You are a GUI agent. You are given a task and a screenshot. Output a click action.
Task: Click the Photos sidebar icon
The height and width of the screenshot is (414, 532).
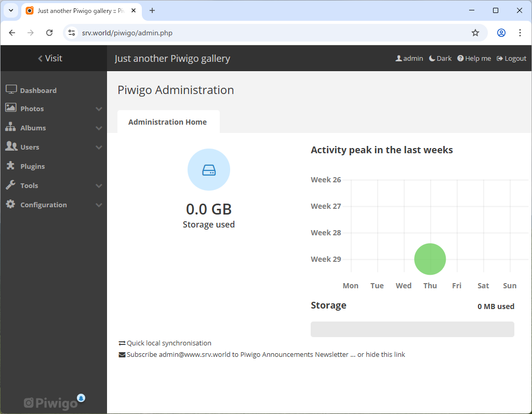coord(10,108)
